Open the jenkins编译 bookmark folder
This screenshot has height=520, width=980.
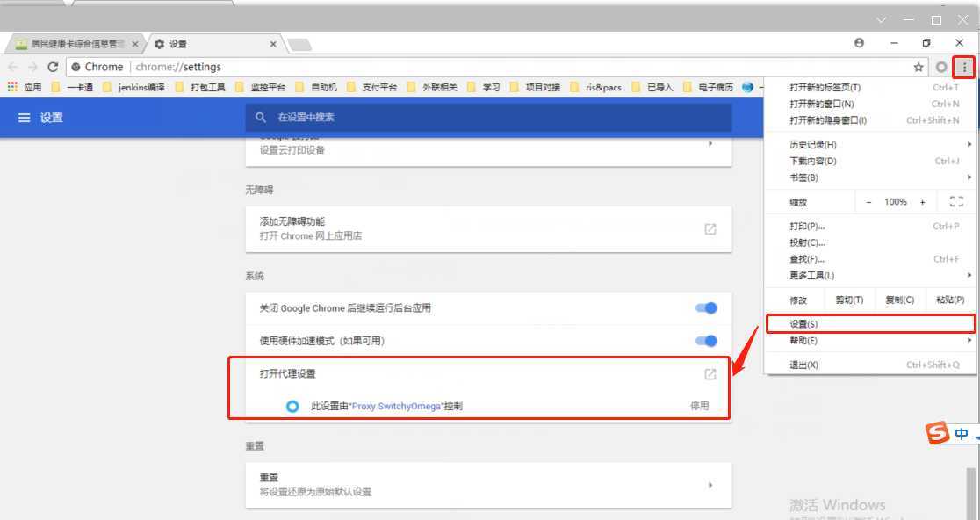pyautogui.click(x=133, y=87)
